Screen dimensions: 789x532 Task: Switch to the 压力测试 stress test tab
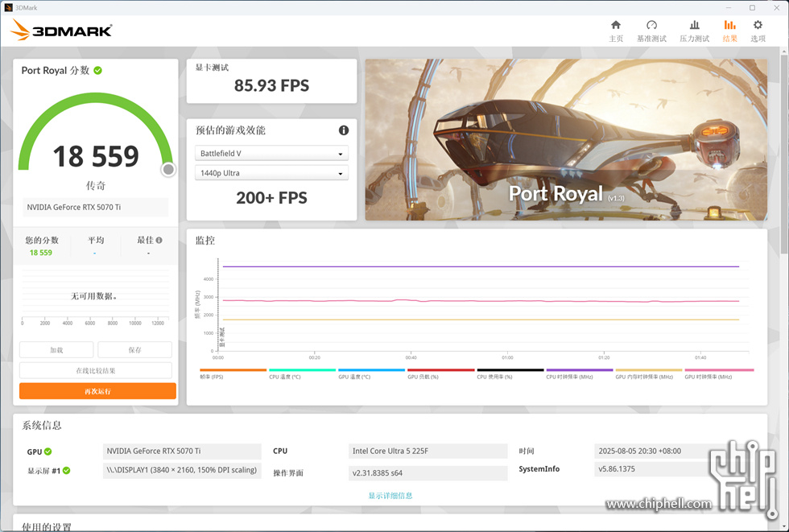[694, 31]
